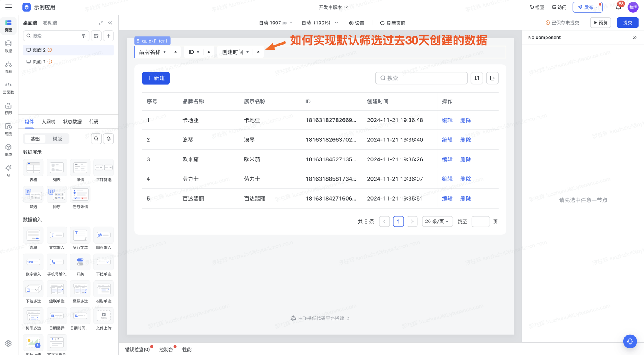
Task: Switch to 桌面端 tab
Action: (x=30, y=23)
